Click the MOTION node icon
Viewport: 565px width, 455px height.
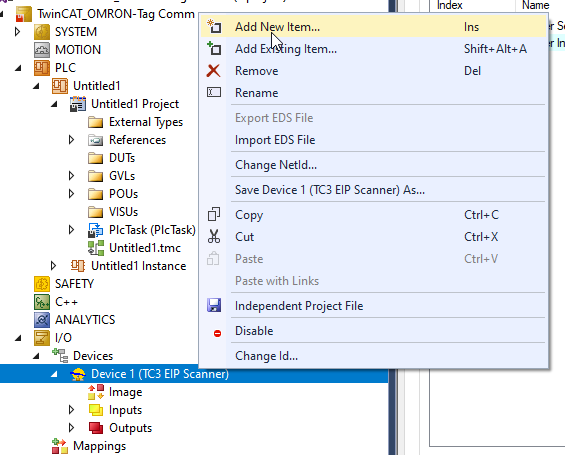pyautogui.click(x=42, y=50)
